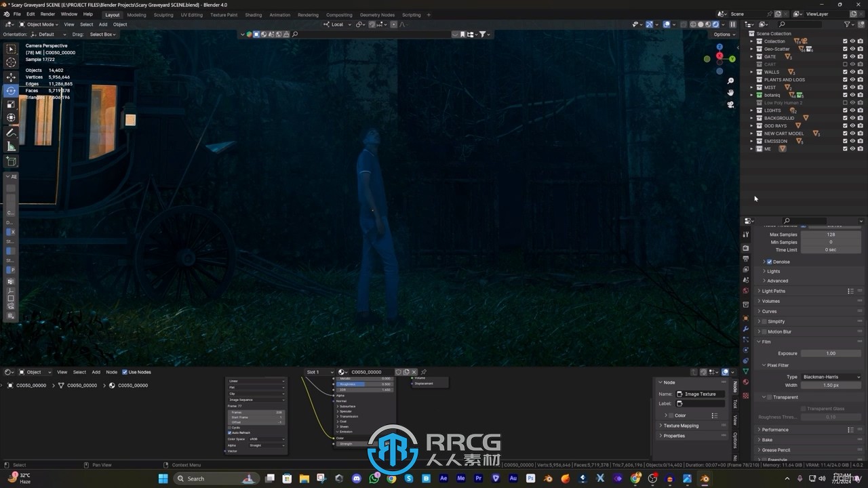Open the Render properties tab
Screen dimensions: 868x488
coord(746,248)
